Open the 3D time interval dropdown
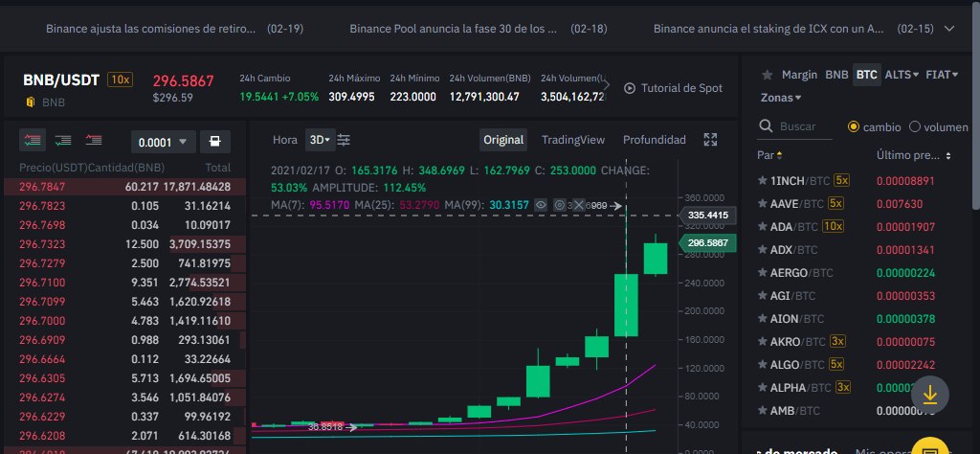The width and height of the screenshot is (980, 454). [x=320, y=140]
